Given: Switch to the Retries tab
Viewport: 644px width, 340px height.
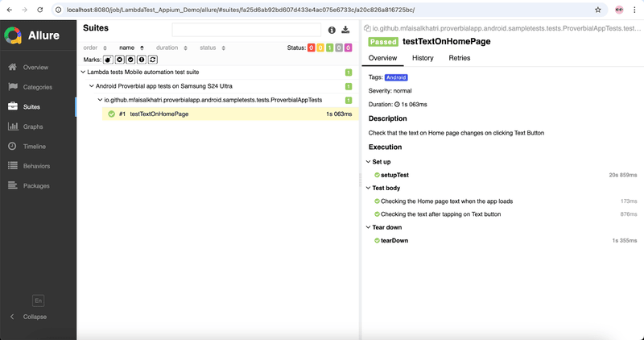Looking at the screenshot, I should [x=459, y=58].
